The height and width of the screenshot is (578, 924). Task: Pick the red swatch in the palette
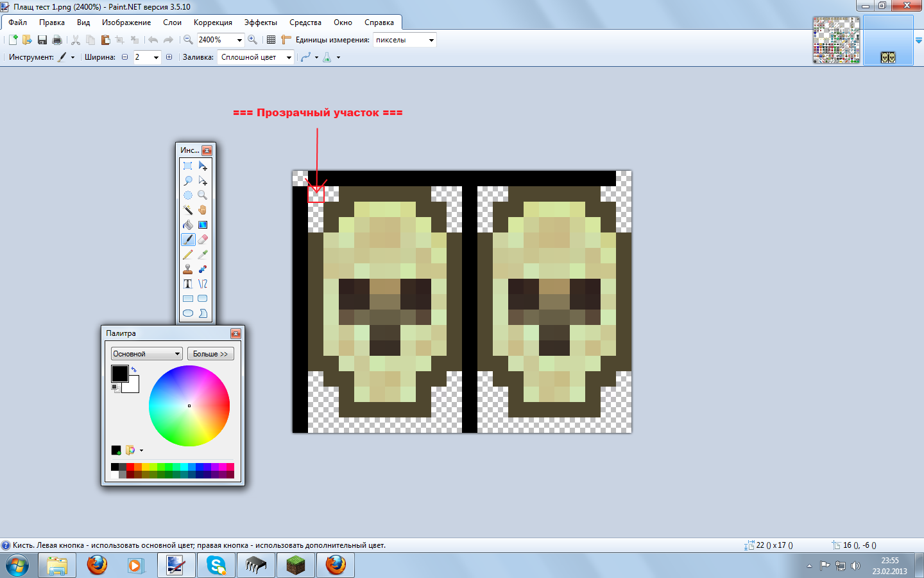130,467
